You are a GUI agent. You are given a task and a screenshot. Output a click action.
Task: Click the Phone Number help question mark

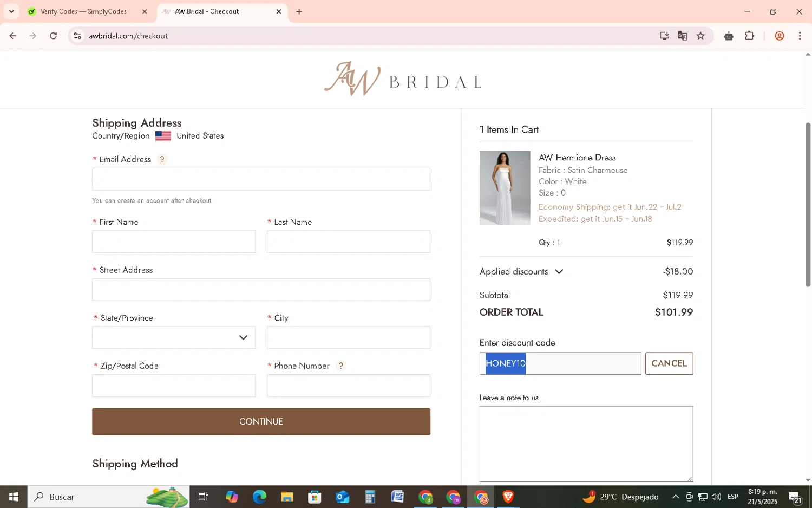pyautogui.click(x=340, y=366)
